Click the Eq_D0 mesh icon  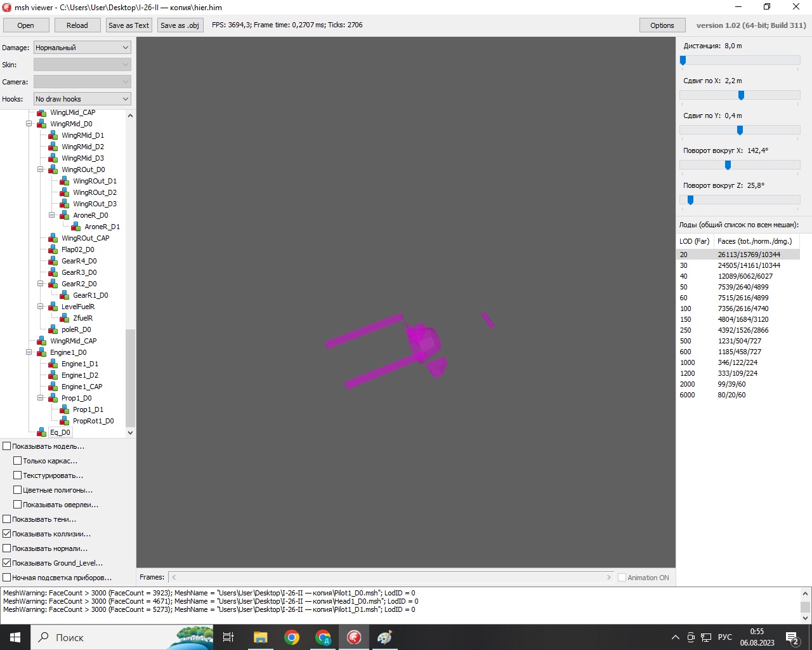pos(42,432)
